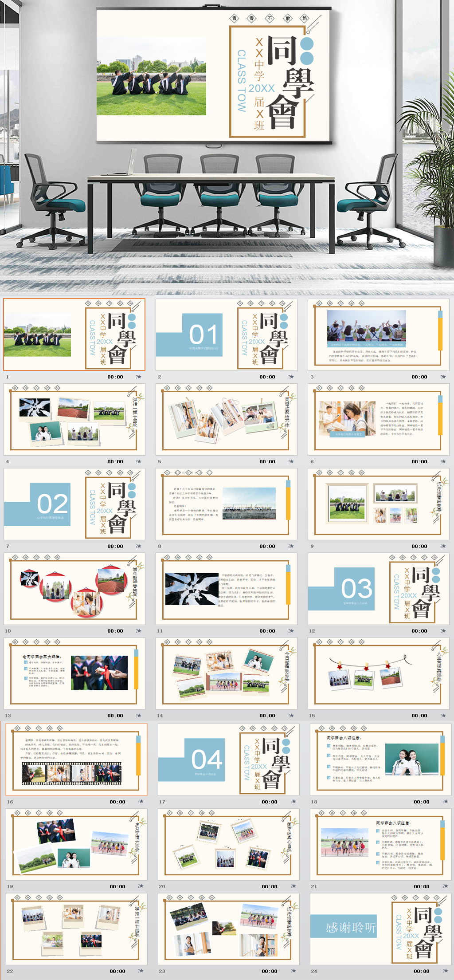This screenshot has height=980, width=454.
Task: Select slide 12 section 03 thumbnail
Action: click(x=379, y=589)
